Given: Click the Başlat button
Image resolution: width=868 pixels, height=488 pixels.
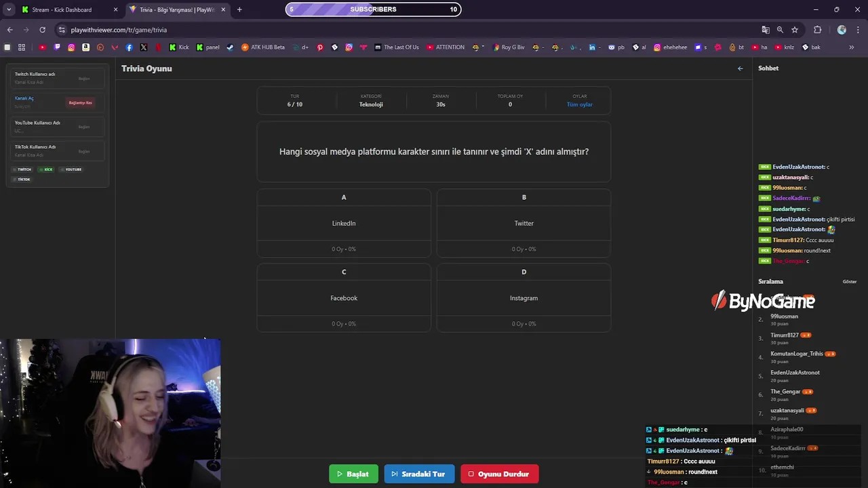Looking at the screenshot, I should pyautogui.click(x=353, y=474).
